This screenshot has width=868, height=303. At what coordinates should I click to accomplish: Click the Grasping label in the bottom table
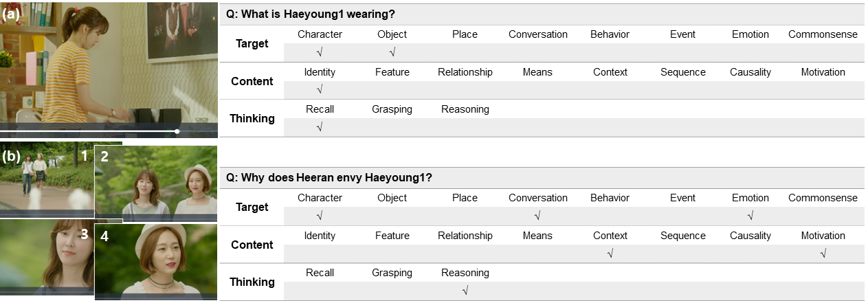click(x=392, y=273)
